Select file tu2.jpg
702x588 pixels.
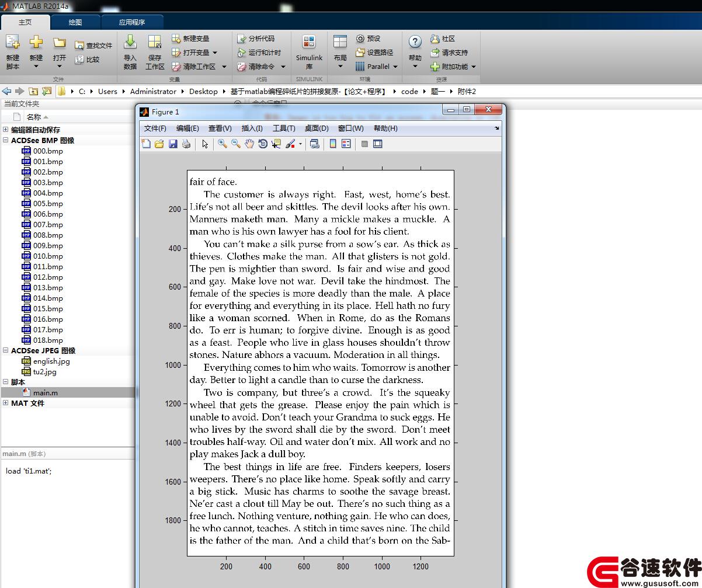(x=39, y=371)
